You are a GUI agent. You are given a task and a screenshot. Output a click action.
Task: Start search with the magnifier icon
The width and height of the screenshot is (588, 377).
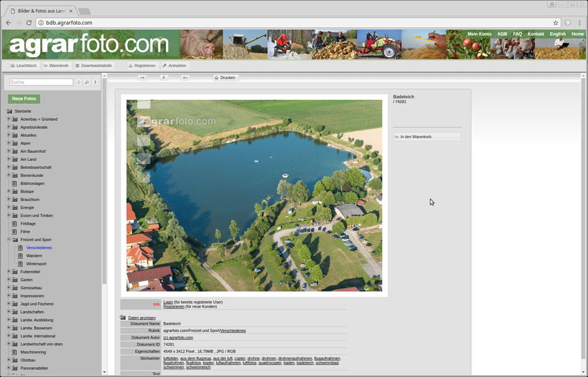tap(87, 82)
